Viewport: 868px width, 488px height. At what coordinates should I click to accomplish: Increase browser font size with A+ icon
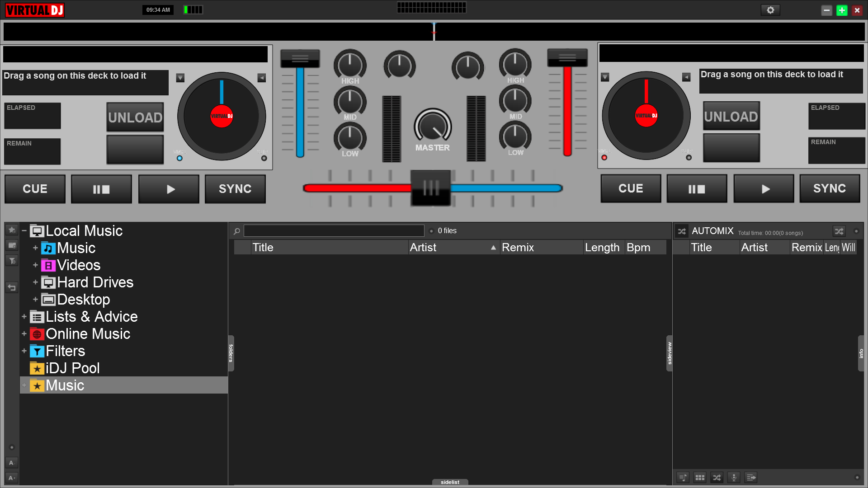point(12,478)
